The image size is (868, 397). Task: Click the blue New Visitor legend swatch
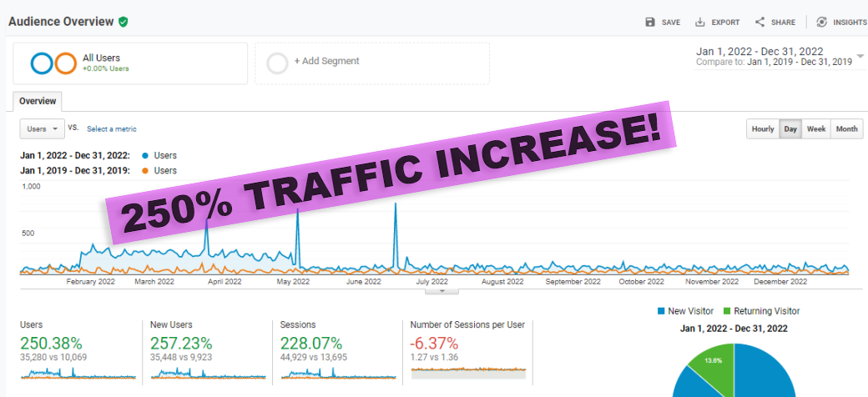pos(661,311)
